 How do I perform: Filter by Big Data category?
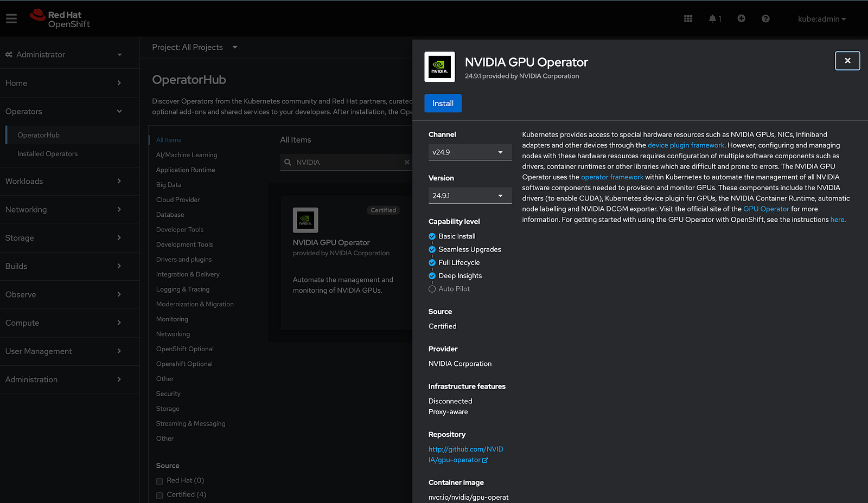[x=169, y=185]
